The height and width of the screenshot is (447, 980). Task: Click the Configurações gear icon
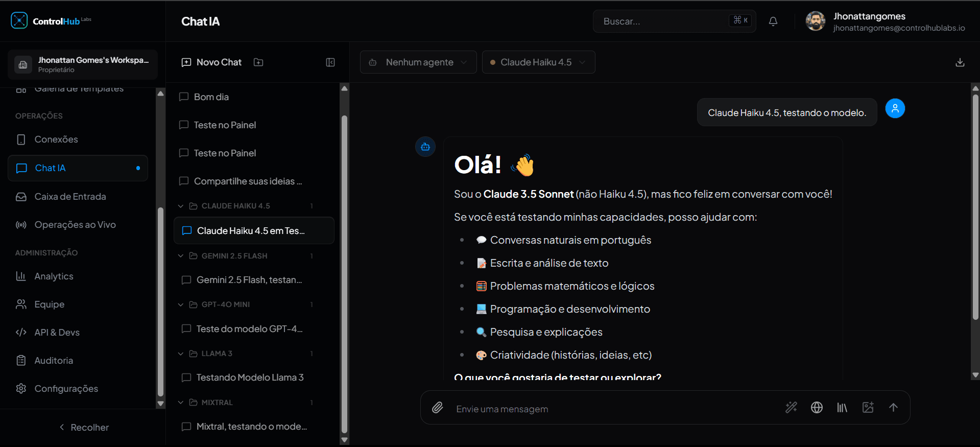pyautogui.click(x=21, y=389)
